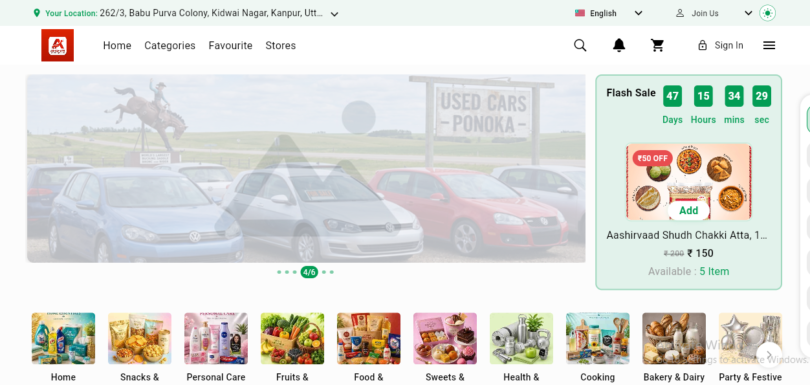810x385 pixels.
Task: Open the Bakery & Dairy category thumbnail
Action: coord(674,338)
